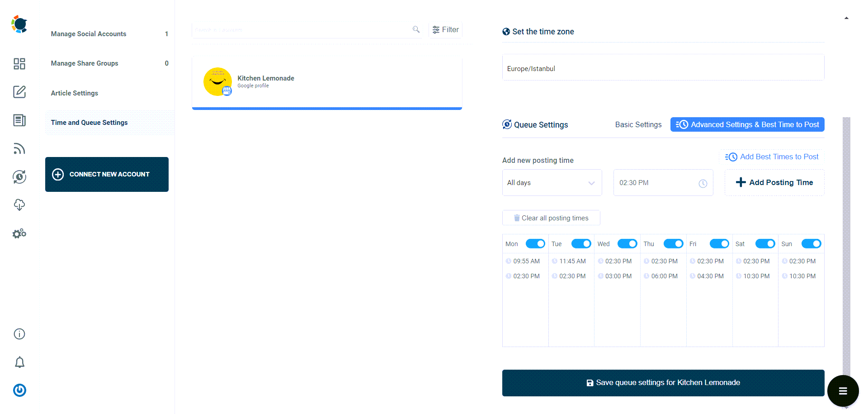Image resolution: width=868 pixels, height=414 pixels.
Task: Disable the Saturday queue toggle
Action: pos(765,243)
